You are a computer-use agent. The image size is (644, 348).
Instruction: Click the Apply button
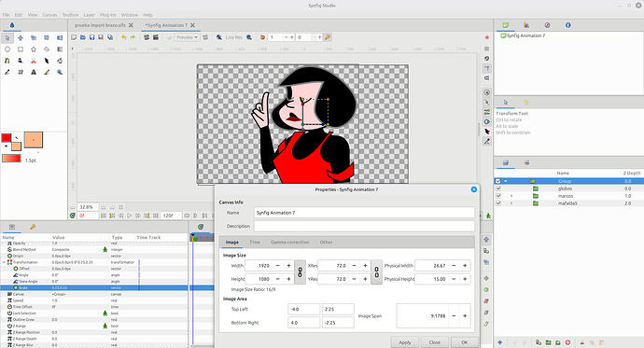404,342
